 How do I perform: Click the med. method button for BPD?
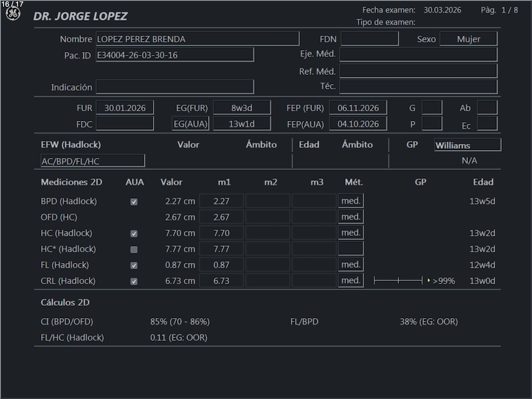(x=351, y=201)
